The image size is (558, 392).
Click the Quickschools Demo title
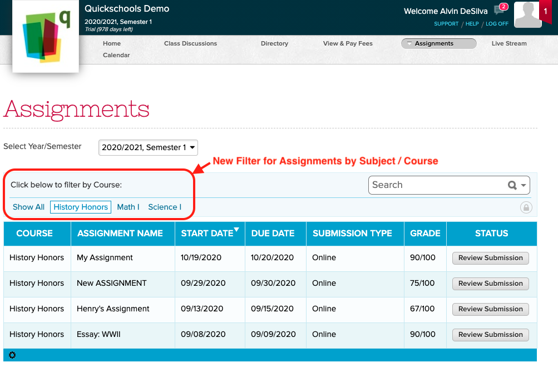coord(127,8)
